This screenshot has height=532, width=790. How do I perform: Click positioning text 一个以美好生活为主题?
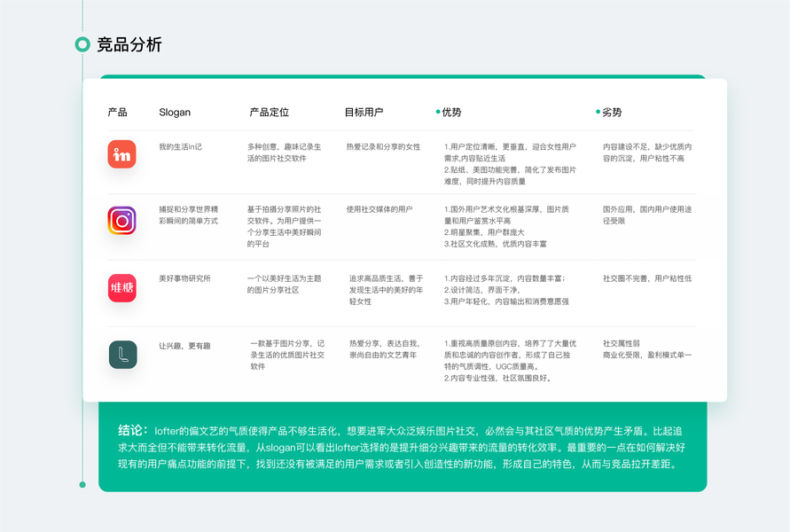(284, 278)
